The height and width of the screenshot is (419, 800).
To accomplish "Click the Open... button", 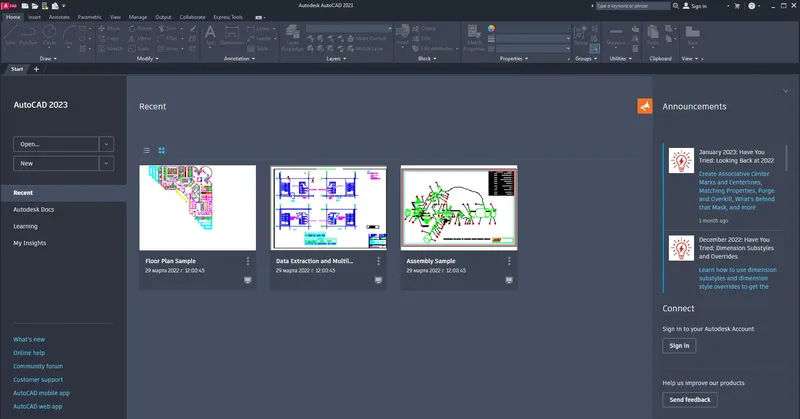I will [56, 144].
